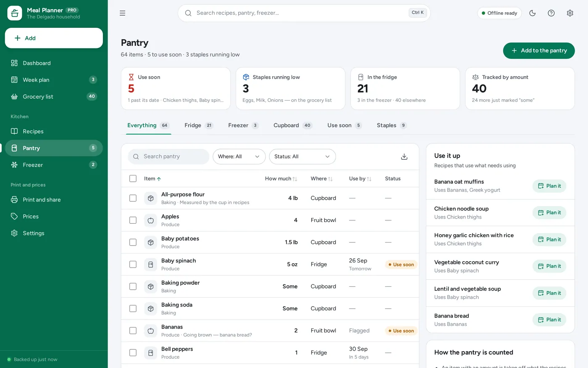This screenshot has width=588, height=368.
Task: Plan the Banana oat muffins recipe
Action: pos(549,186)
